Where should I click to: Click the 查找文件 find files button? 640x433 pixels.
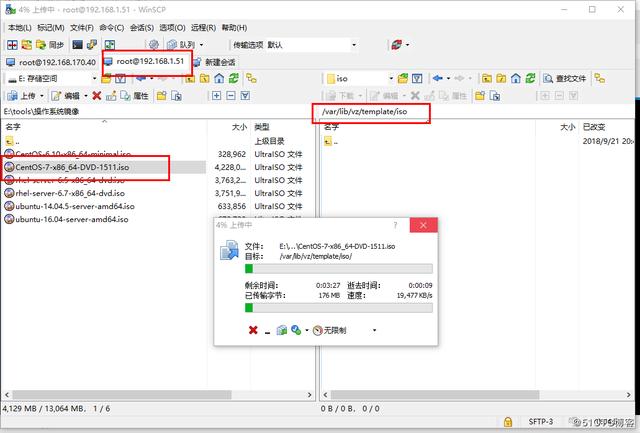point(565,78)
